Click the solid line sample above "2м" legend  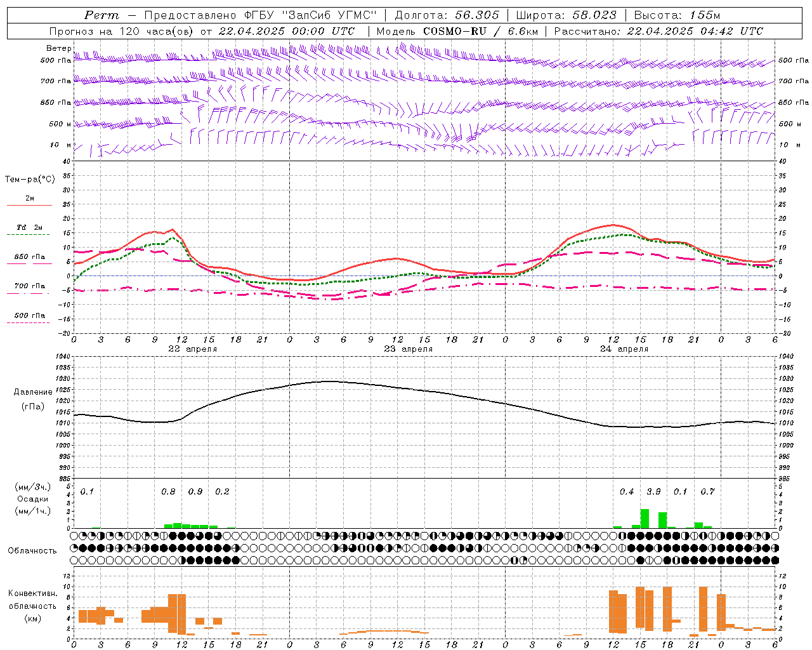[x=29, y=206]
